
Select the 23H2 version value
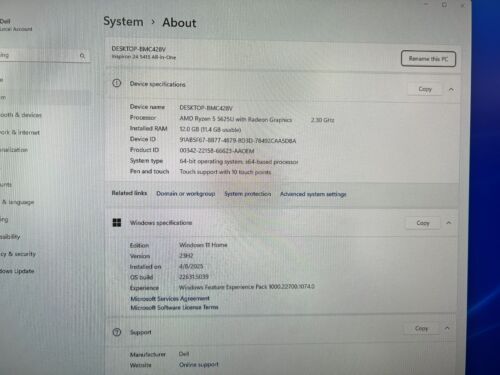point(186,256)
